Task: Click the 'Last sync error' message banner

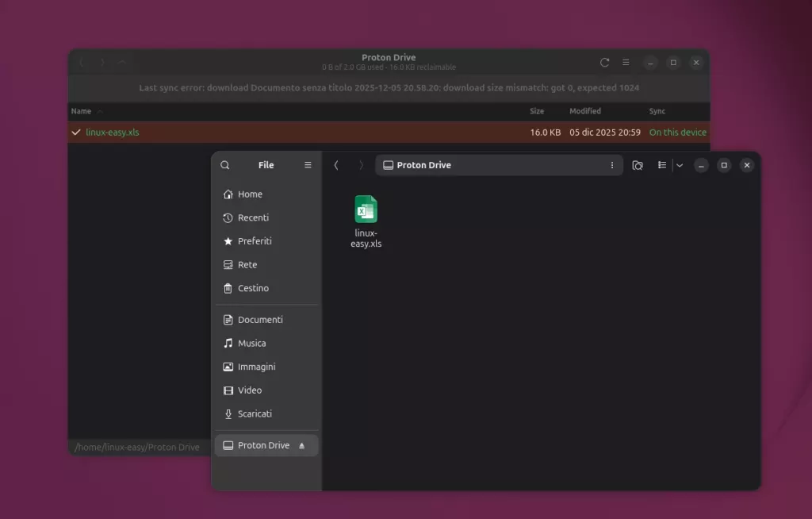Action: click(389, 87)
